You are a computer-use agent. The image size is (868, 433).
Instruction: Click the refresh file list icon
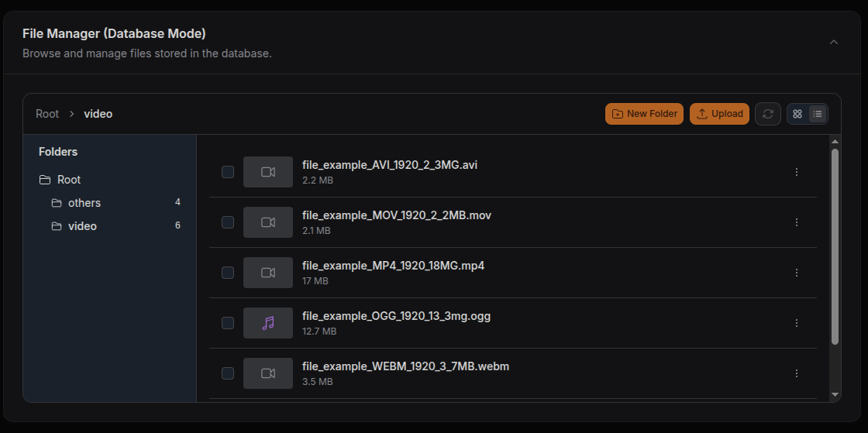767,114
